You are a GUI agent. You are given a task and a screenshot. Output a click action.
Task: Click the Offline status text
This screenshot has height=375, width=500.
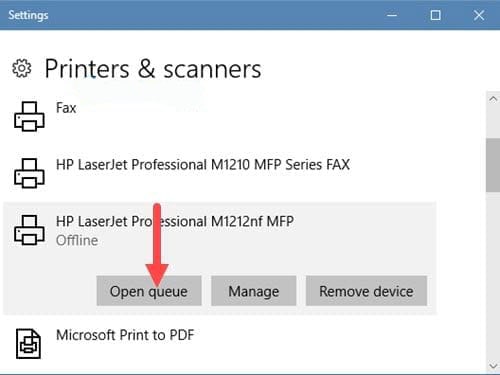77,240
